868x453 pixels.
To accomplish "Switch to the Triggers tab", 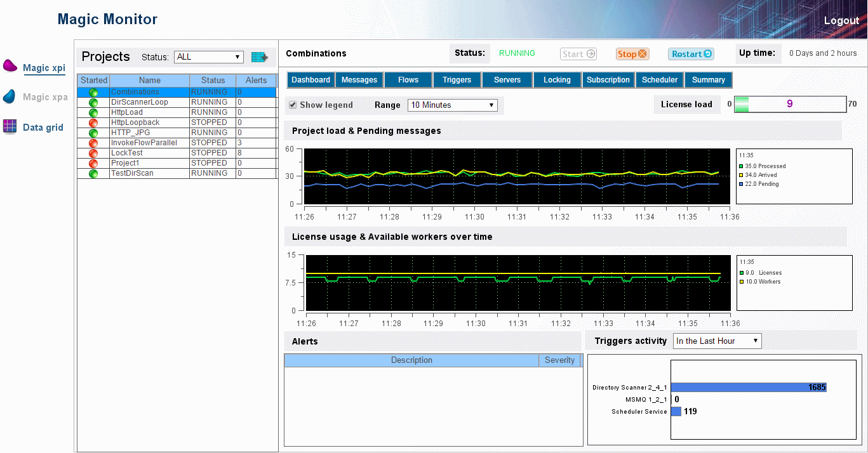I will [457, 80].
